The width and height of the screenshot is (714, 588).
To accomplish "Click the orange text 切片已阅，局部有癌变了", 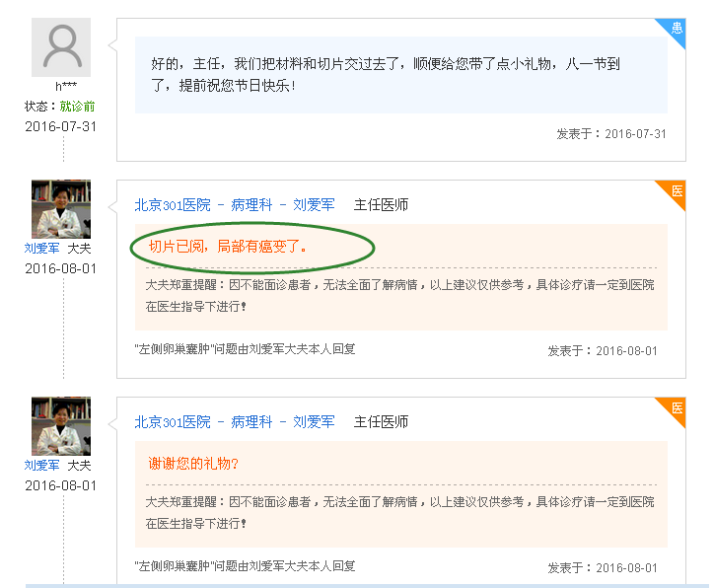I will (x=228, y=247).
